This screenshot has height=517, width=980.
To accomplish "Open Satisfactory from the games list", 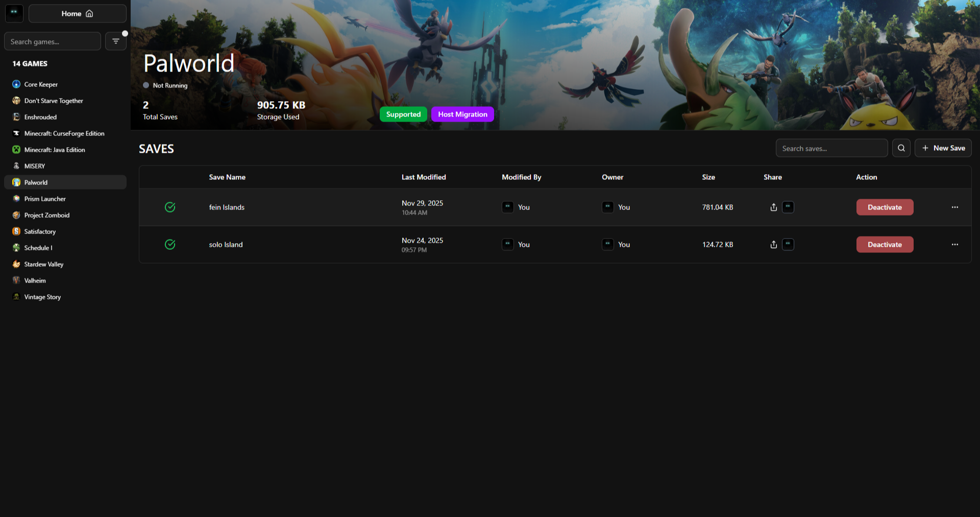I will tap(65, 231).
